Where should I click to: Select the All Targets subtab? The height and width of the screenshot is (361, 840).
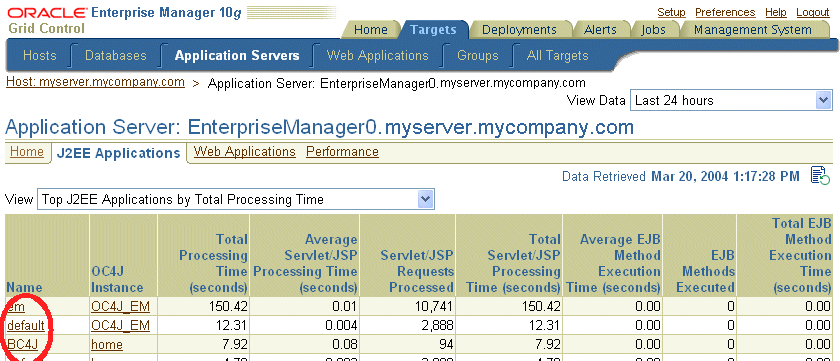pyautogui.click(x=558, y=55)
